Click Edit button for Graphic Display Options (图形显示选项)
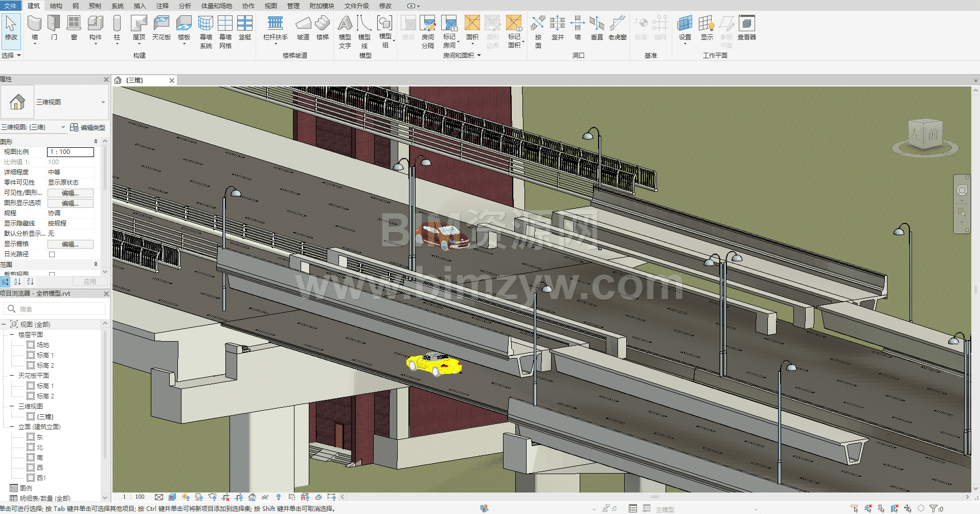 (70, 203)
